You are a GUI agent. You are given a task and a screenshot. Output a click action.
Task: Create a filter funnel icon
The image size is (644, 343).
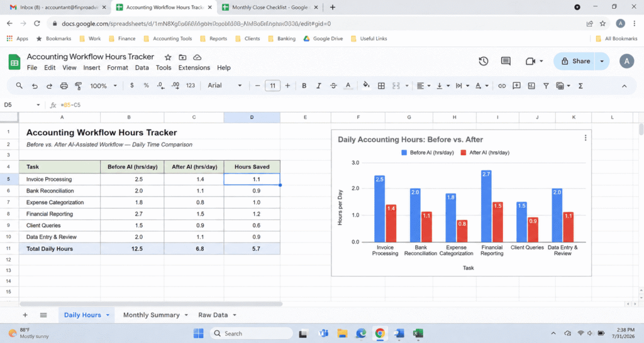click(x=546, y=85)
